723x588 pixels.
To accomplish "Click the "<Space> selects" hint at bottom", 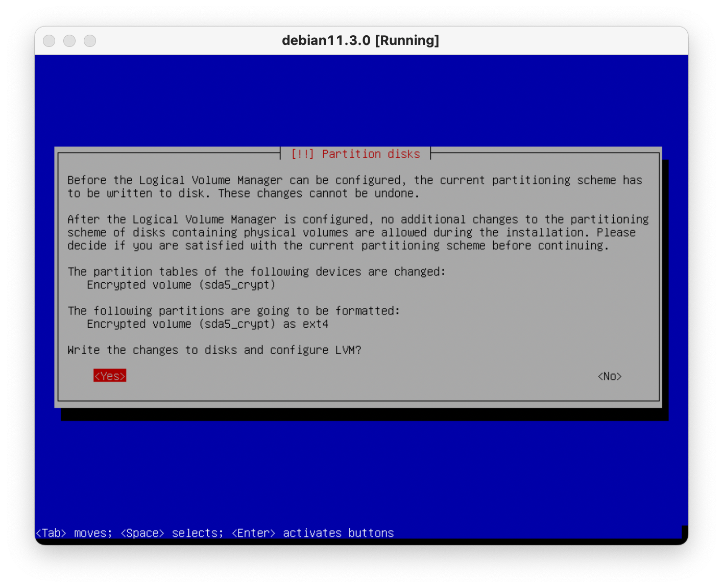I will click(x=172, y=533).
